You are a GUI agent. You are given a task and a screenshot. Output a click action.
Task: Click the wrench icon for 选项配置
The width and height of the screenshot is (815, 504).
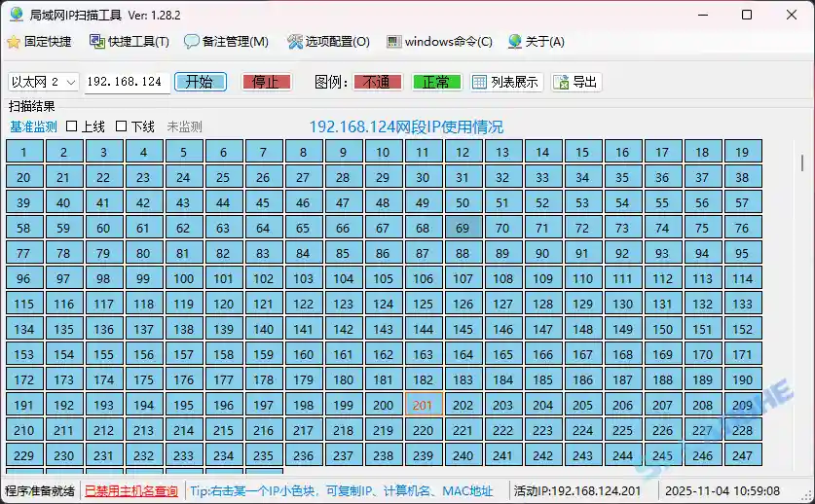(x=295, y=42)
